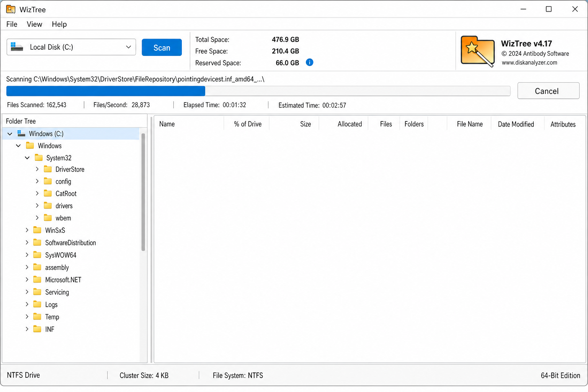This screenshot has width=588, height=392.
Task: Click the Windows (C:) drive icon in tree
Action: pyautogui.click(x=21, y=134)
